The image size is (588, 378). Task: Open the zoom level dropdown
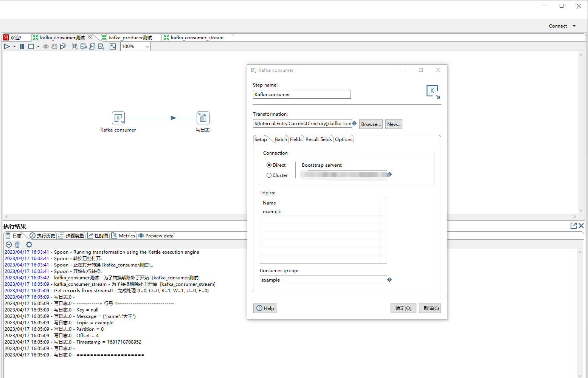point(147,46)
